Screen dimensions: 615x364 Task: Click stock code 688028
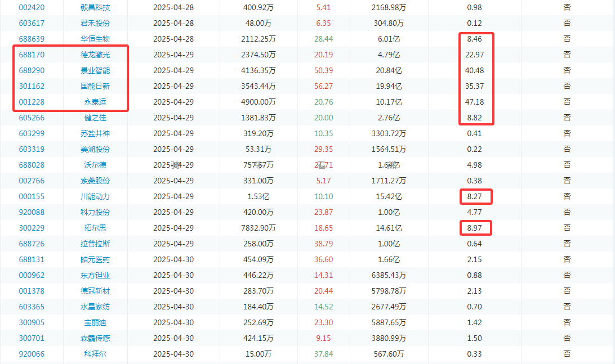point(32,165)
